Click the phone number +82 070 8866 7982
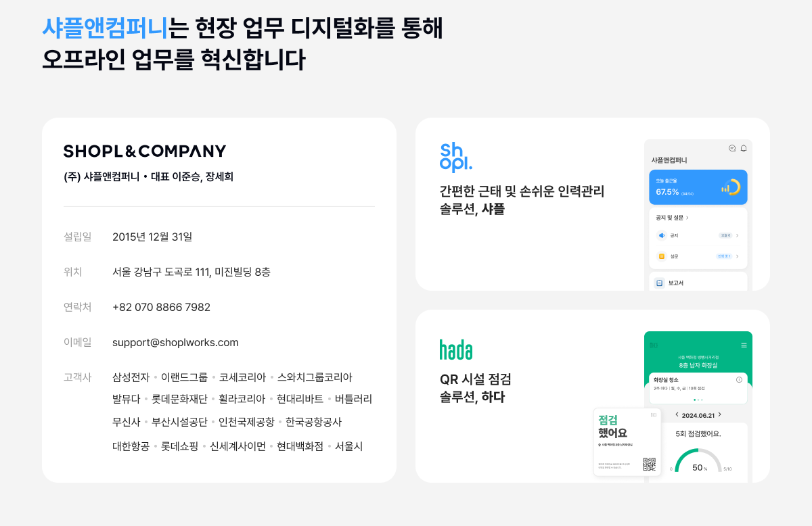 point(161,308)
